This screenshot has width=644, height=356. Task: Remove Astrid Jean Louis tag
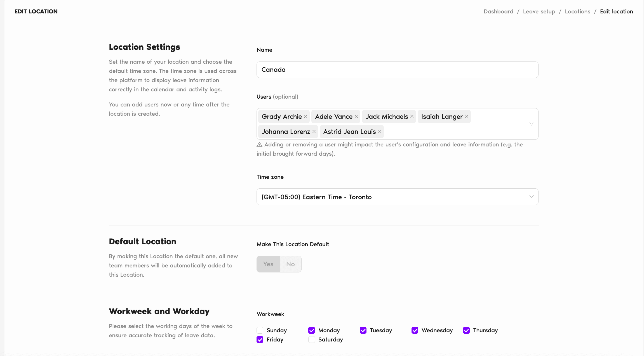(x=380, y=132)
